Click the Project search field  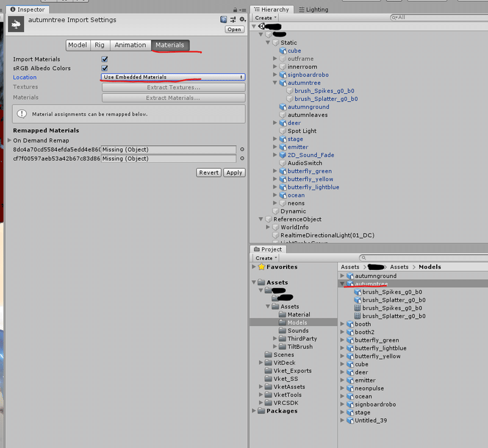point(423,258)
